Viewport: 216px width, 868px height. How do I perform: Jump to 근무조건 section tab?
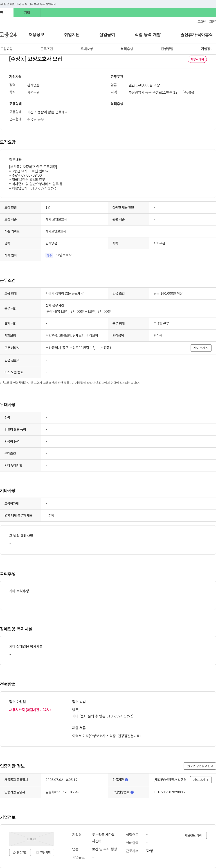click(47, 49)
